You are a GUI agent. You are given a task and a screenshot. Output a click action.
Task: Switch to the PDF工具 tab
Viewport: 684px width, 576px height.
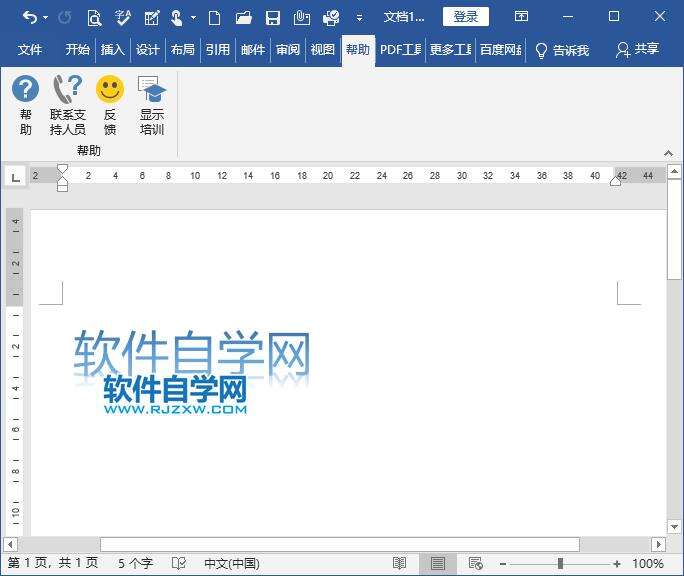[400, 49]
